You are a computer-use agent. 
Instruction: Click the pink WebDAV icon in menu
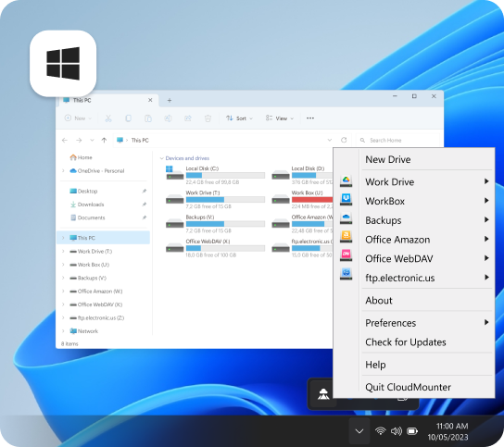pyautogui.click(x=346, y=255)
